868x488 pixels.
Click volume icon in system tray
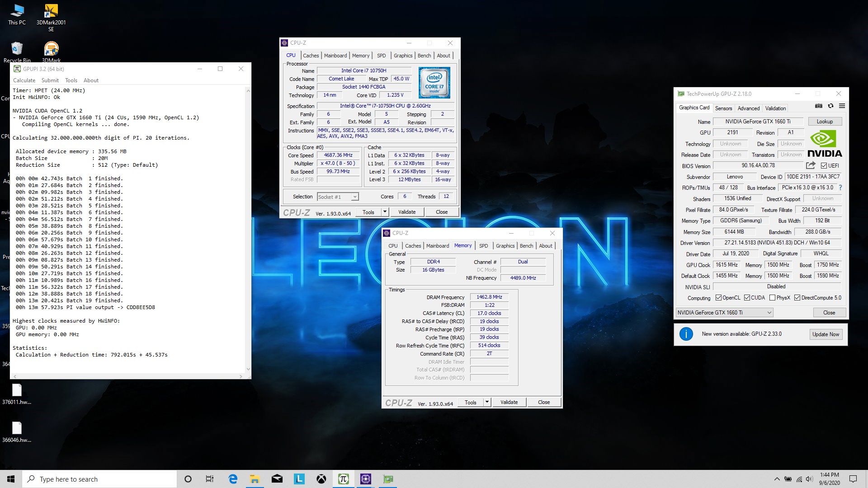point(809,479)
